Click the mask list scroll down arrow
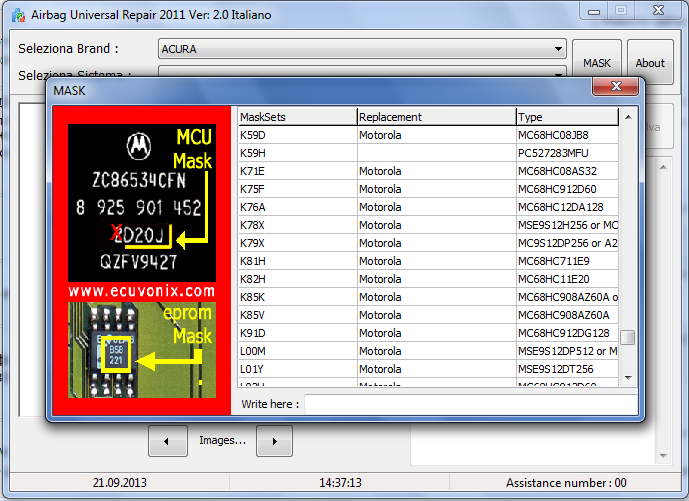Viewport: 689px width, 501px height. click(628, 378)
